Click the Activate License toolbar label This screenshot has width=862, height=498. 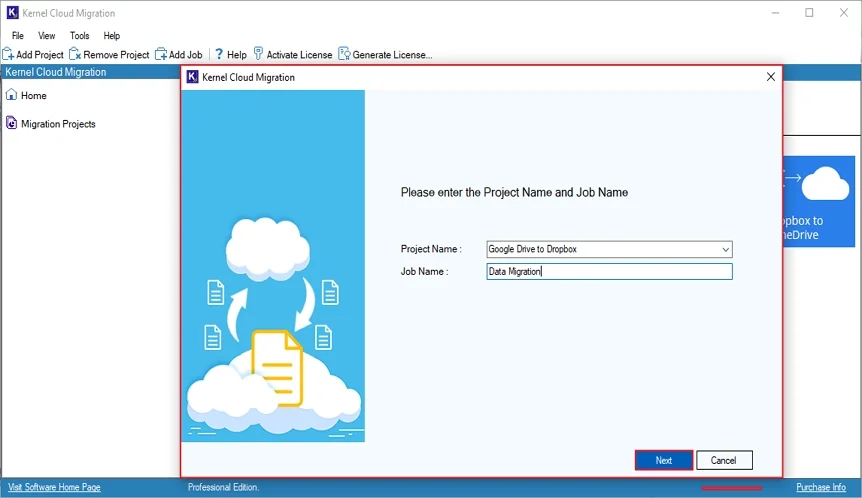pyautogui.click(x=299, y=55)
